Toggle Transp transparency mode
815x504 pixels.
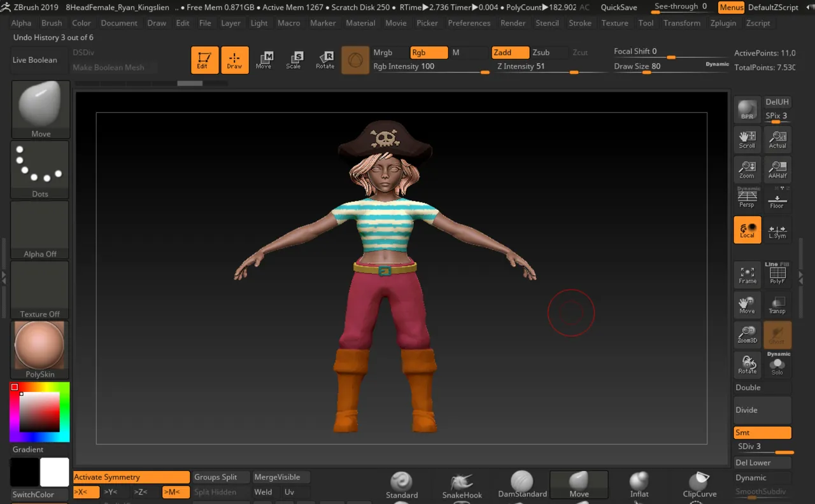(x=777, y=304)
